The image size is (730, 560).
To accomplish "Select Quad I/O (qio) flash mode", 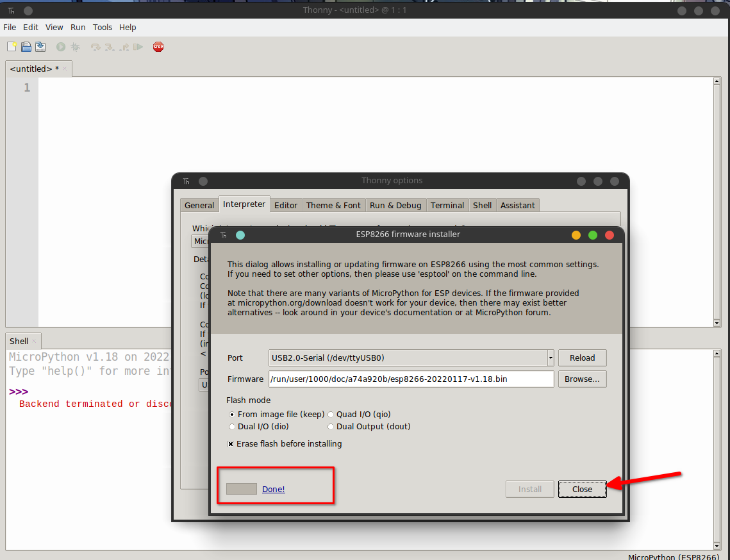I will pos(331,415).
